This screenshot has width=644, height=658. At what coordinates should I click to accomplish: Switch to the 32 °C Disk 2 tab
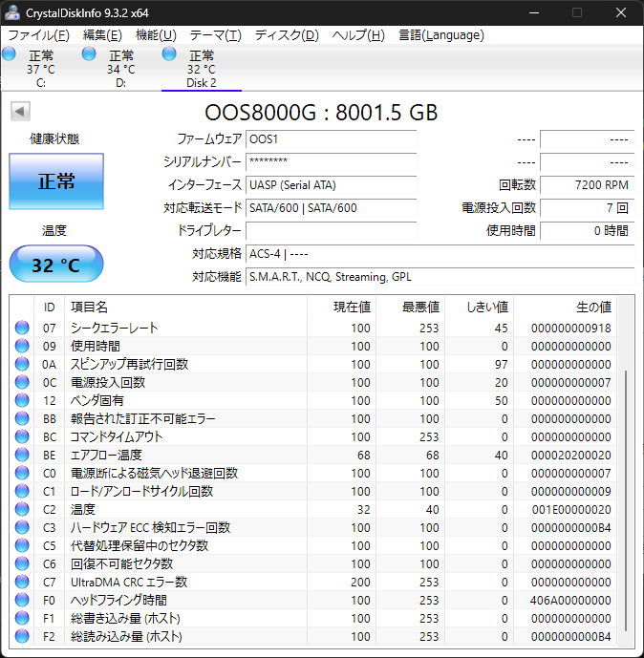click(x=201, y=69)
